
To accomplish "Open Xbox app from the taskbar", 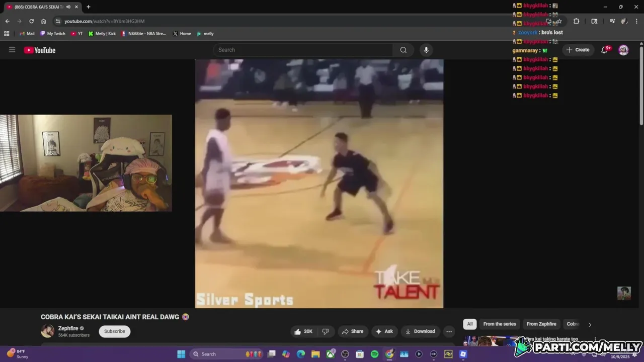I will pyautogui.click(x=331, y=354).
